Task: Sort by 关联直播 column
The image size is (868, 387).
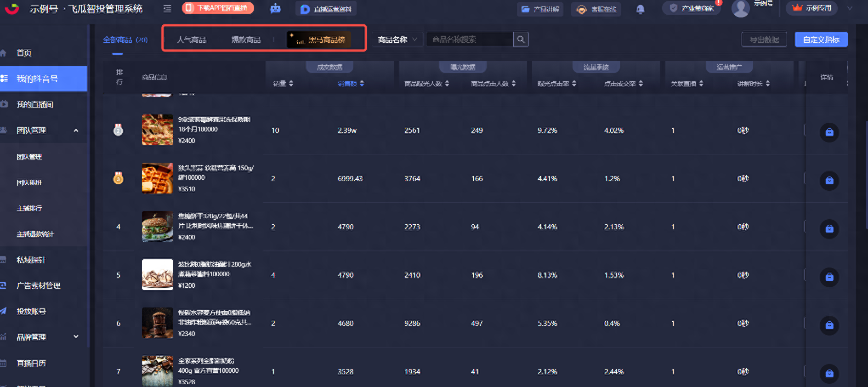Action: (701, 84)
